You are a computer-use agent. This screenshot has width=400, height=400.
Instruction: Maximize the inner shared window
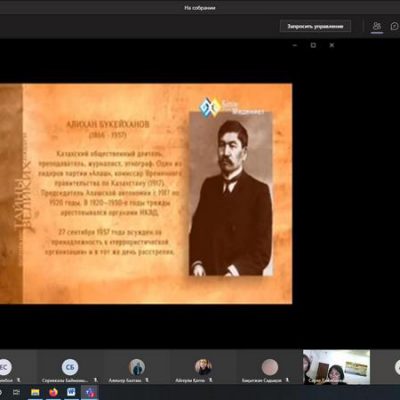[313, 45]
